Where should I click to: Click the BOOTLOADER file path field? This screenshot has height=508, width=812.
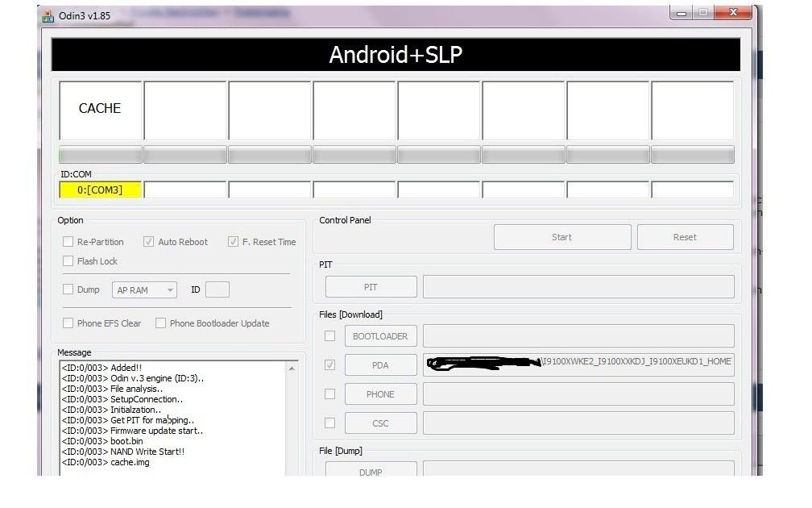[578, 336]
